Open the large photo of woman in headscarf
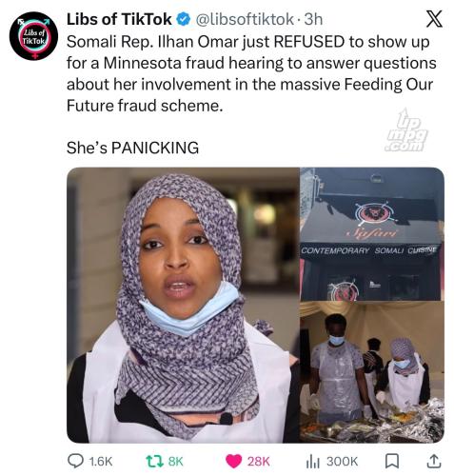 [183, 305]
